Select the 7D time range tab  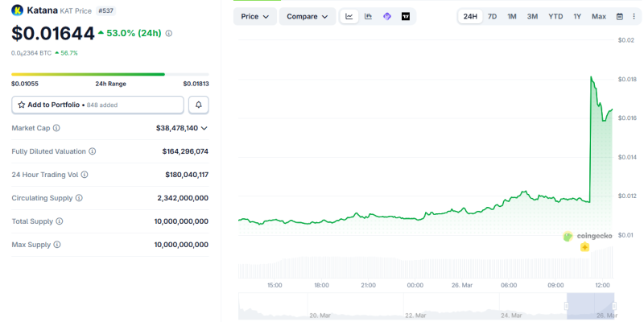pyautogui.click(x=492, y=16)
